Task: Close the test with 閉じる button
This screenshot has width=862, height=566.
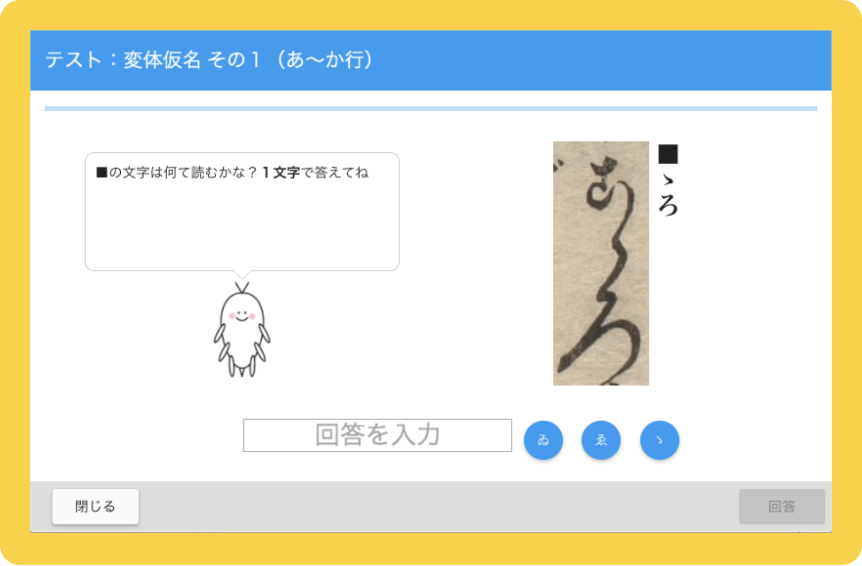Action: click(x=96, y=506)
